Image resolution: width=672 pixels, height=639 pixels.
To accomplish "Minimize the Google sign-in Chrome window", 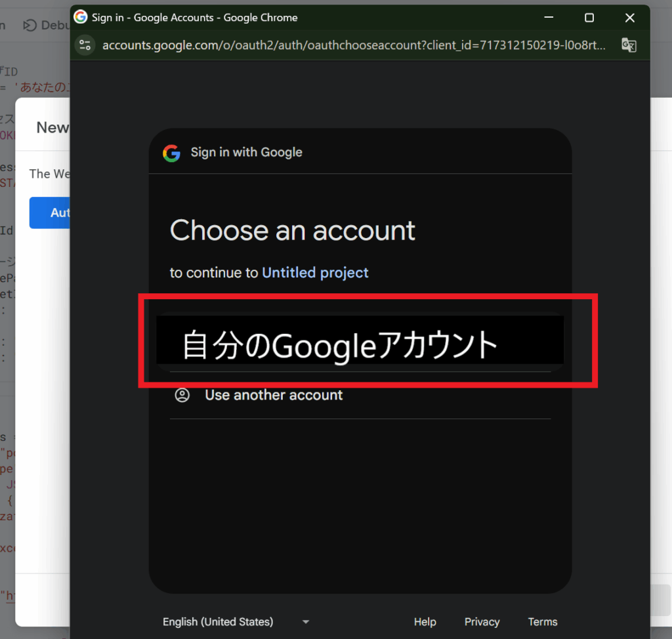I will 549,18.
